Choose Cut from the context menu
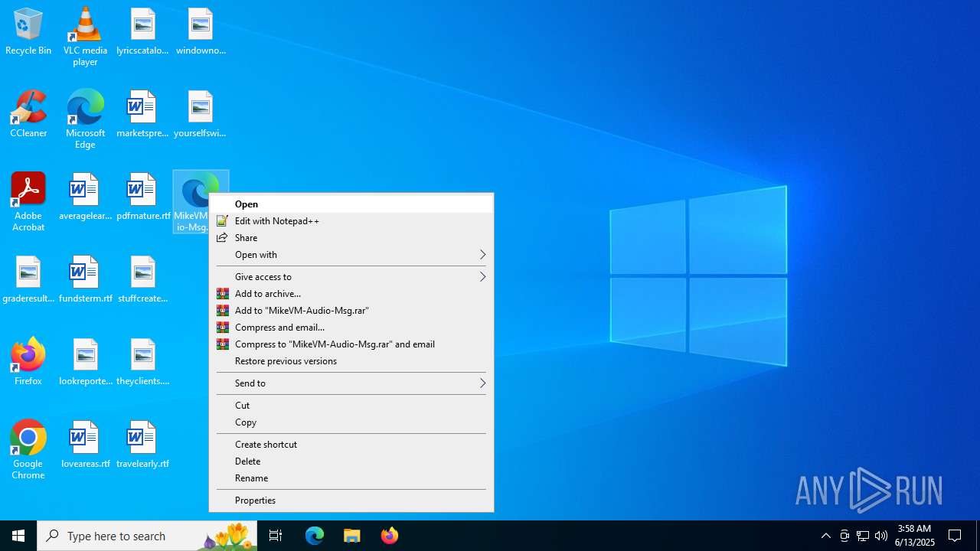The image size is (980, 551). pos(351,406)
